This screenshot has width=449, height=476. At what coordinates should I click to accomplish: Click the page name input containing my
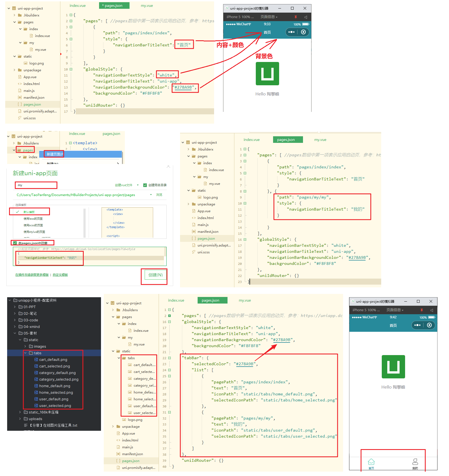tap(36, 185)
